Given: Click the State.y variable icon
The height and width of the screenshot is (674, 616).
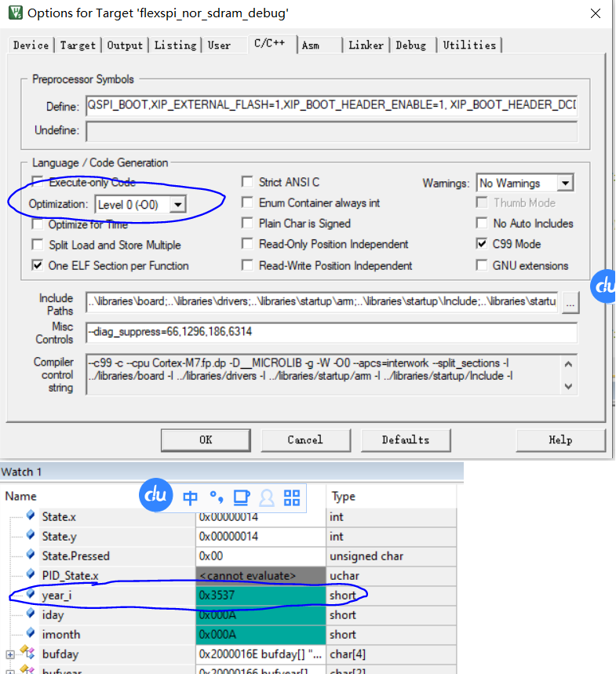Looking at the screenshot, I should (x=30, y=535).
